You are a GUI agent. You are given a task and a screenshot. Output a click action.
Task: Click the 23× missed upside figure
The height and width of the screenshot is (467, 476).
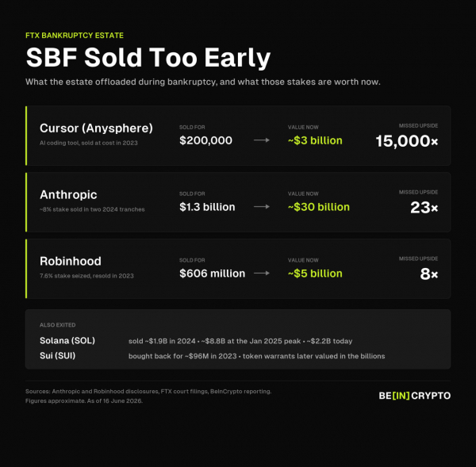[424, 208]
